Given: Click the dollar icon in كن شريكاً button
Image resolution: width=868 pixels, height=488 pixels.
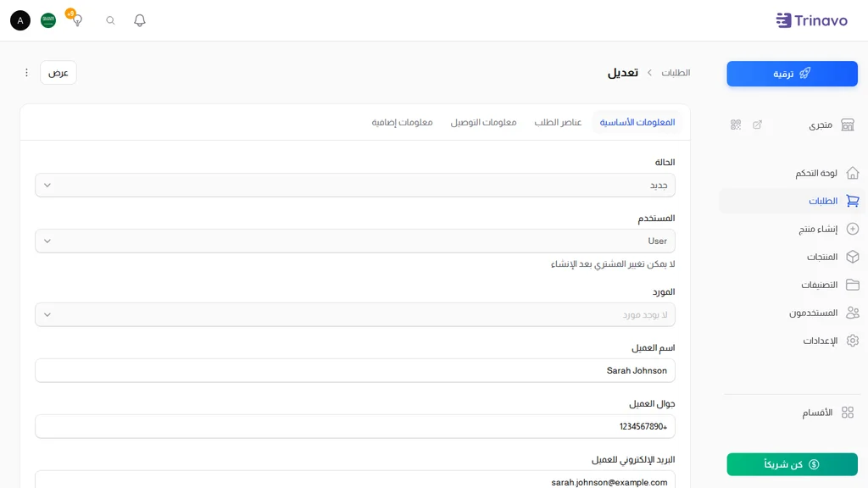Looking at the screenshot, I should 814,464.
